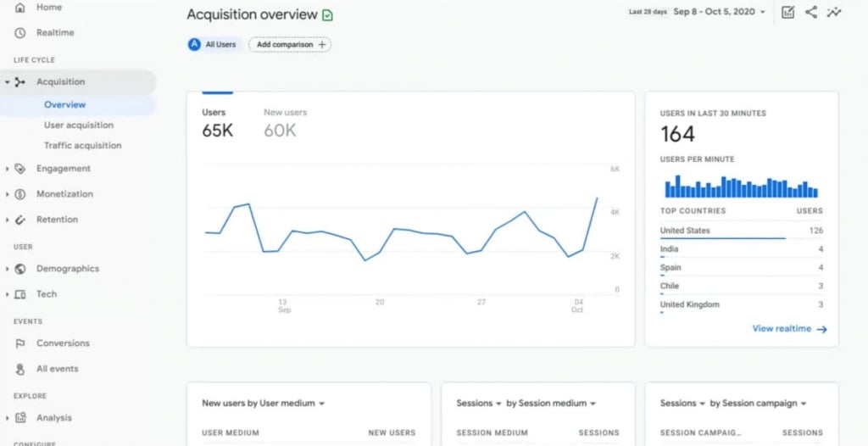Click the green report status checkmark
Image resolution: width=868 pixels, height=446 pixels.
click(328, 15)
